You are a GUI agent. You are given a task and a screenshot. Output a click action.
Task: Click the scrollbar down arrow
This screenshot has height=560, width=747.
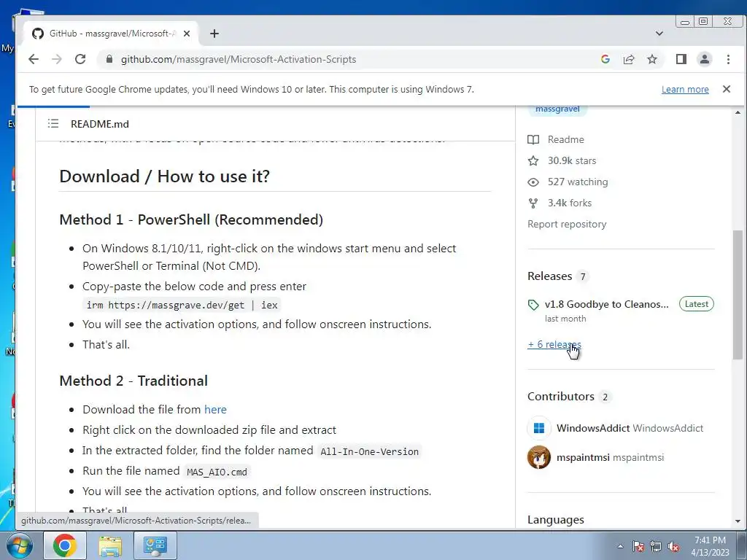738,522
